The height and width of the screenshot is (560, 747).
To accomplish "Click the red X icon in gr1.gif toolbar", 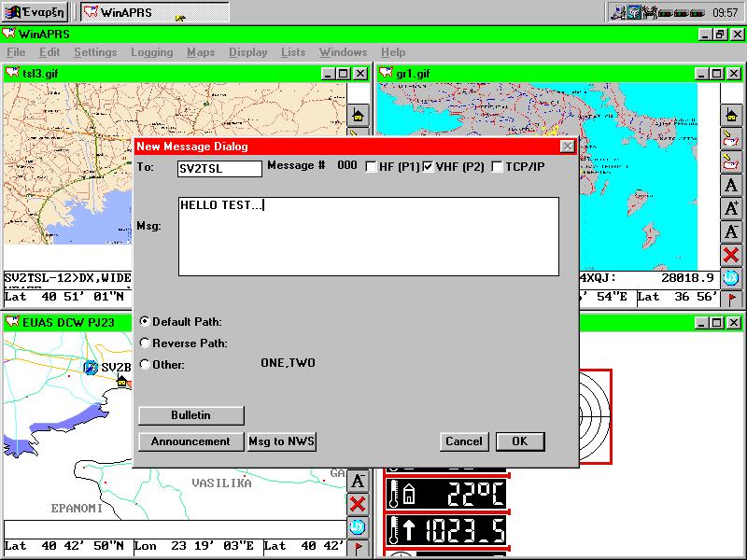I will 731,255.
